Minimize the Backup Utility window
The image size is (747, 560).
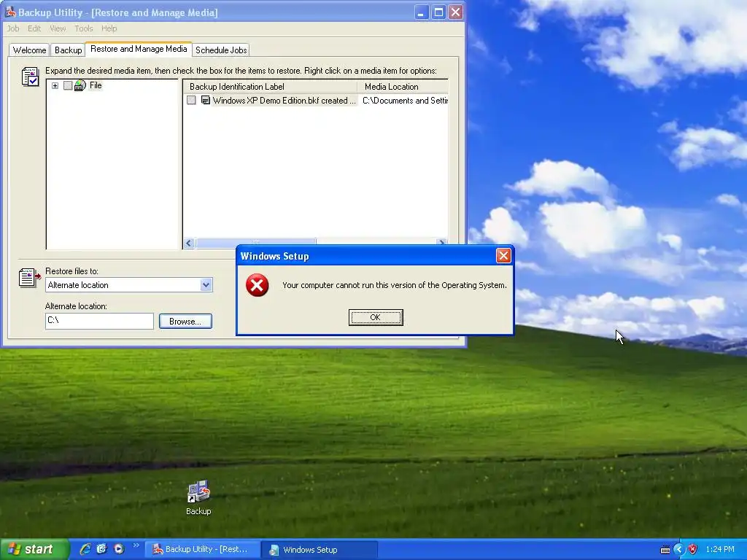click(421, 12)
